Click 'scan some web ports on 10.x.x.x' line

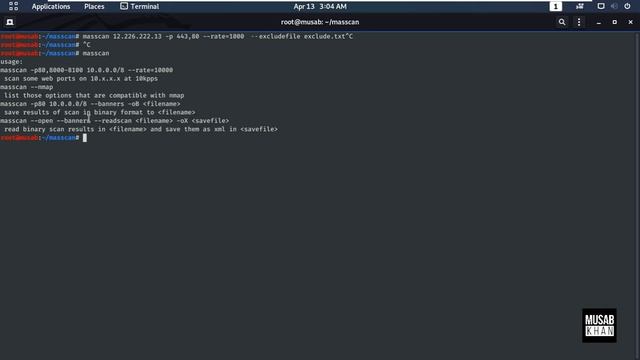click(x=81, y=79)
